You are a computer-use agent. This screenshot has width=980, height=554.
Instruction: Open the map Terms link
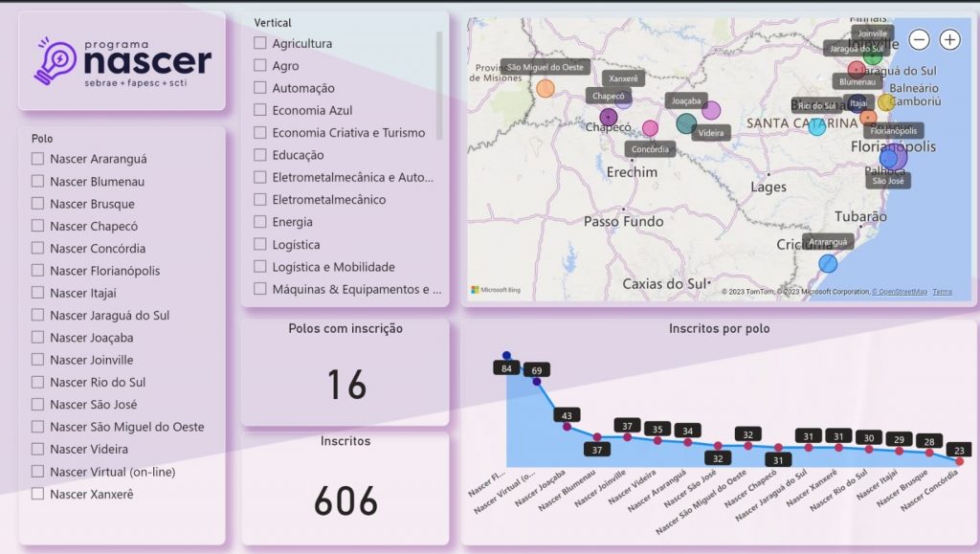click(x=942, y=292)
